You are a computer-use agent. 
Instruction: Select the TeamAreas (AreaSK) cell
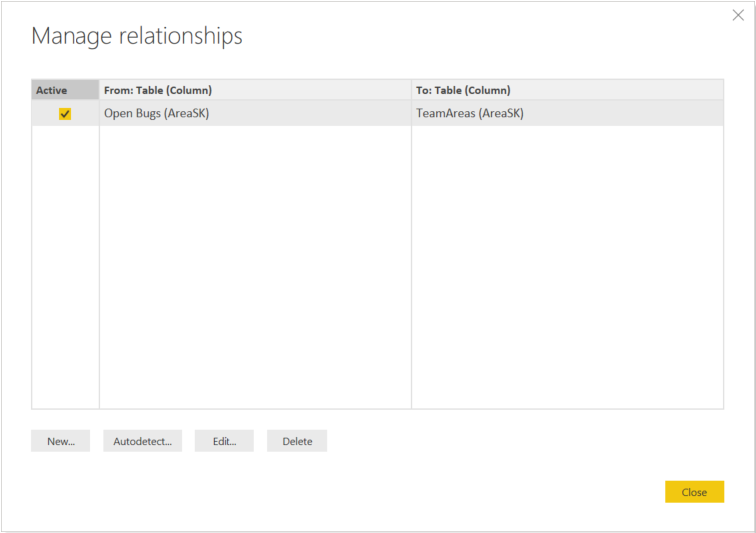coord(567,113)
